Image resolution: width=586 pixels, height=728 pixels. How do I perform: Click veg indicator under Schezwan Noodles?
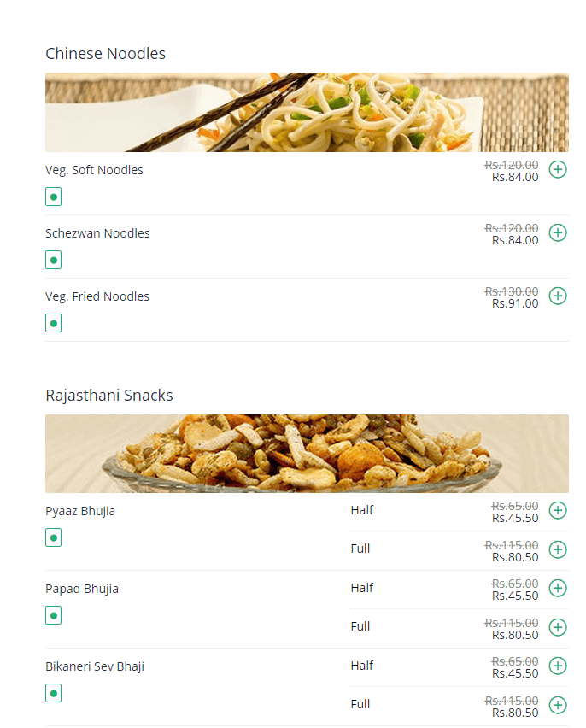tap(53, 261)
